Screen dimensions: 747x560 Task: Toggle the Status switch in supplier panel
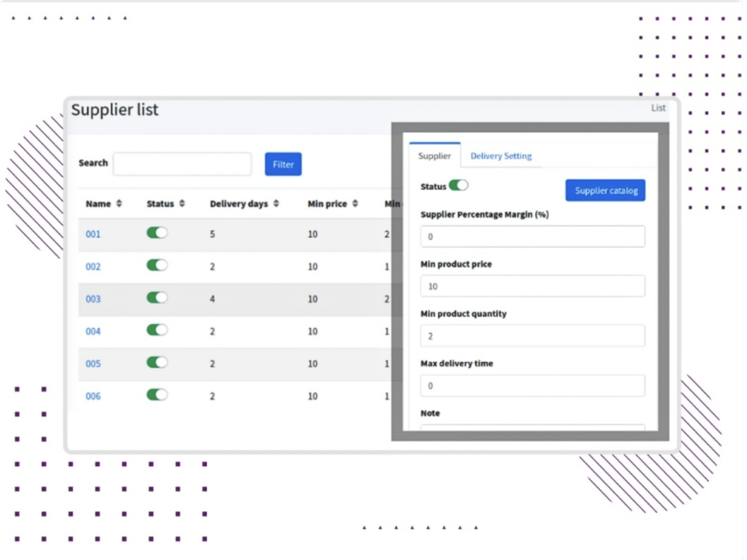[459, 185]
